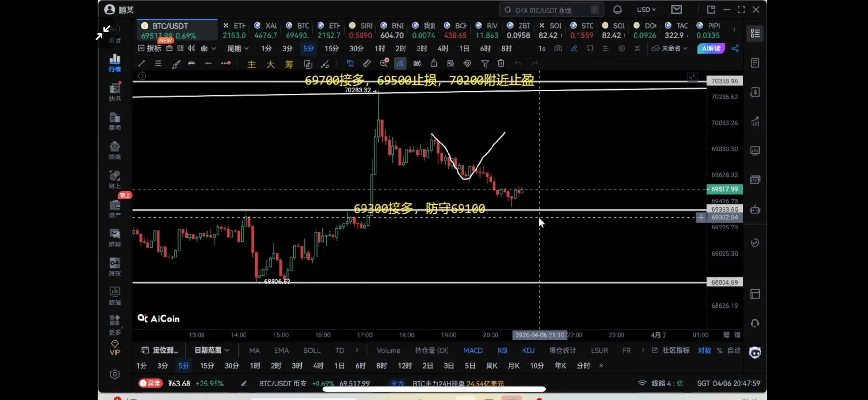
Task: Open the 指标 indicators button
Action: (x=150, y=48)
